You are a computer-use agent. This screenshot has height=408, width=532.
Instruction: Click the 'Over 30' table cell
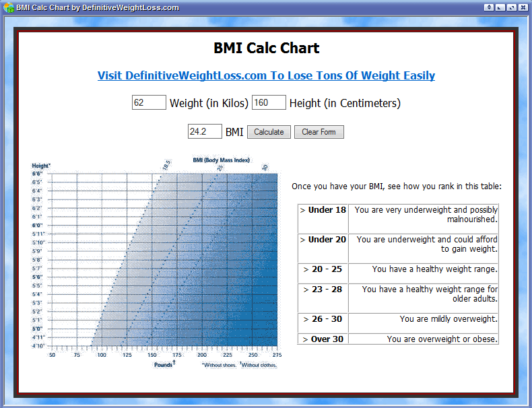[323, 339]
